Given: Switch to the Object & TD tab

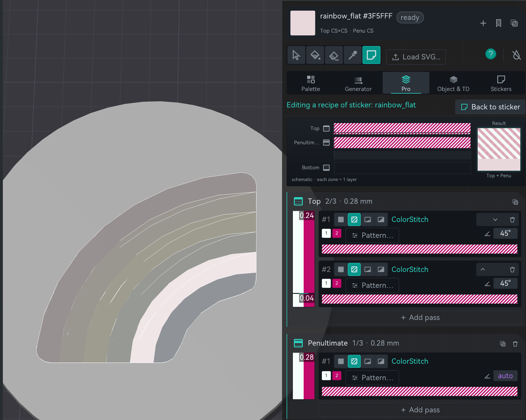Looking at the screenshot, I should coord(453,83).
